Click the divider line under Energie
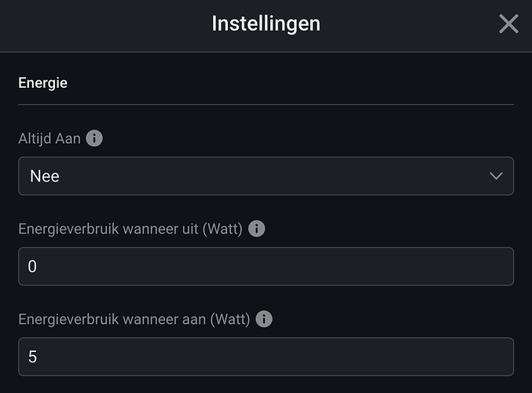The width and height of the screenshot is (532, 393). point(266,104)
